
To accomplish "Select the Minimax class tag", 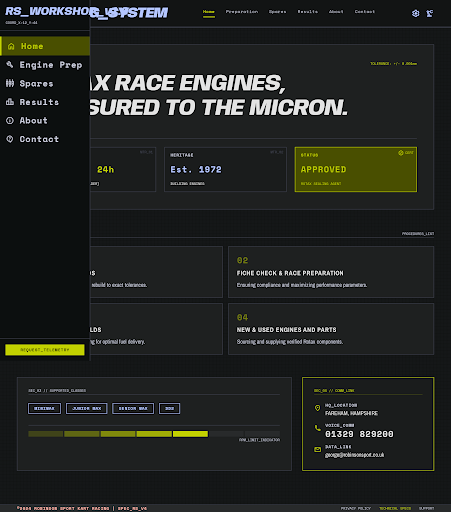I will [x=44, y=408].
